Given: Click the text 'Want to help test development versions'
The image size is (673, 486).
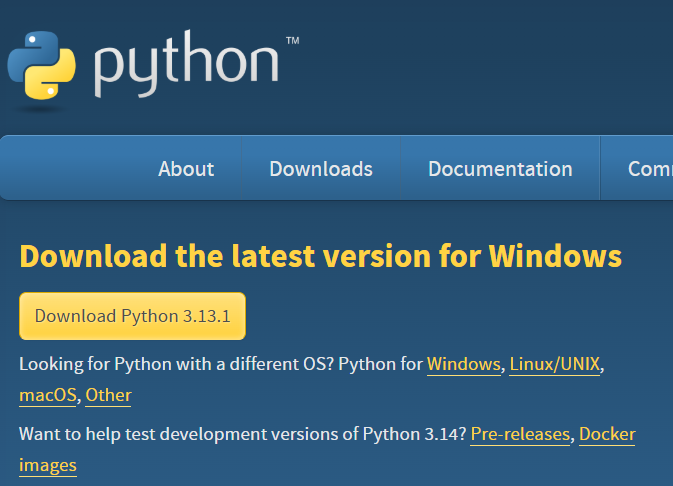Looking at the screenshot, I should pos(179,434).
